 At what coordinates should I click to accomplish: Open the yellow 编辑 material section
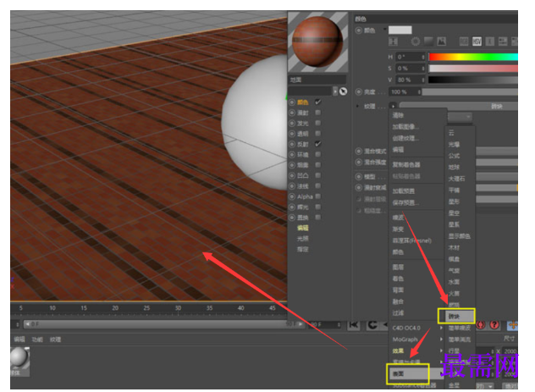pyautogui.click(x=303, y=228)
